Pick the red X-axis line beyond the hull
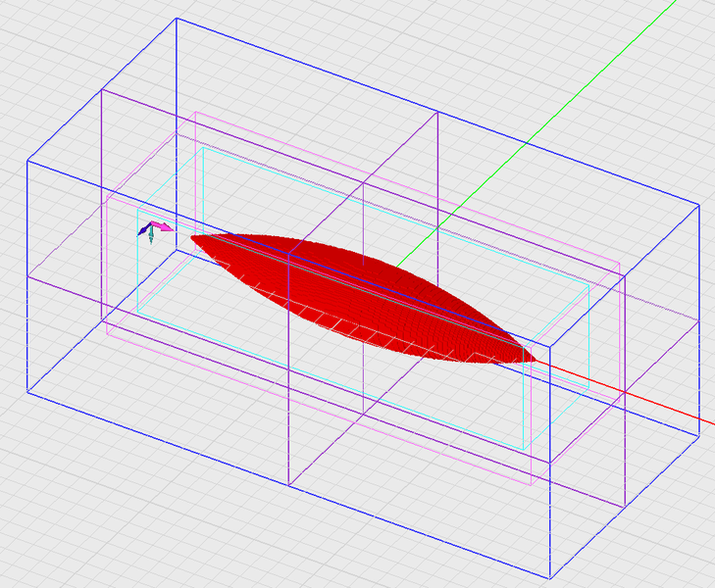 (x=625, y=392)
